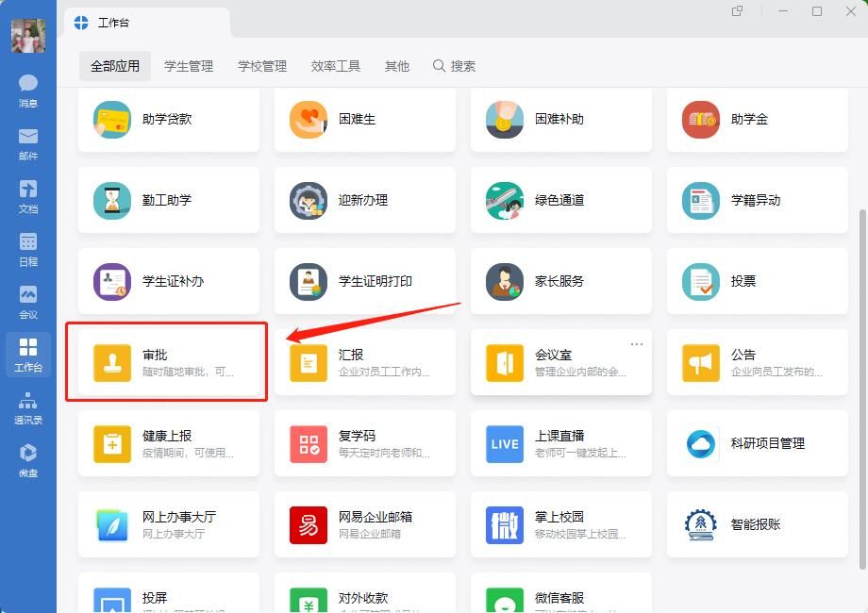Go to 日程 calendar in sidebar
The width and height of the screenshot is (868, 613).
(28, 249)
